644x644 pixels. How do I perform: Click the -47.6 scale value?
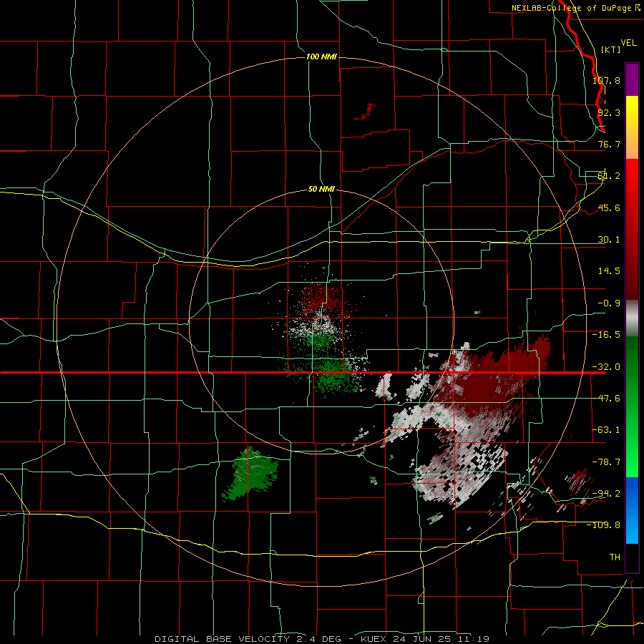(x=606, y=399)
